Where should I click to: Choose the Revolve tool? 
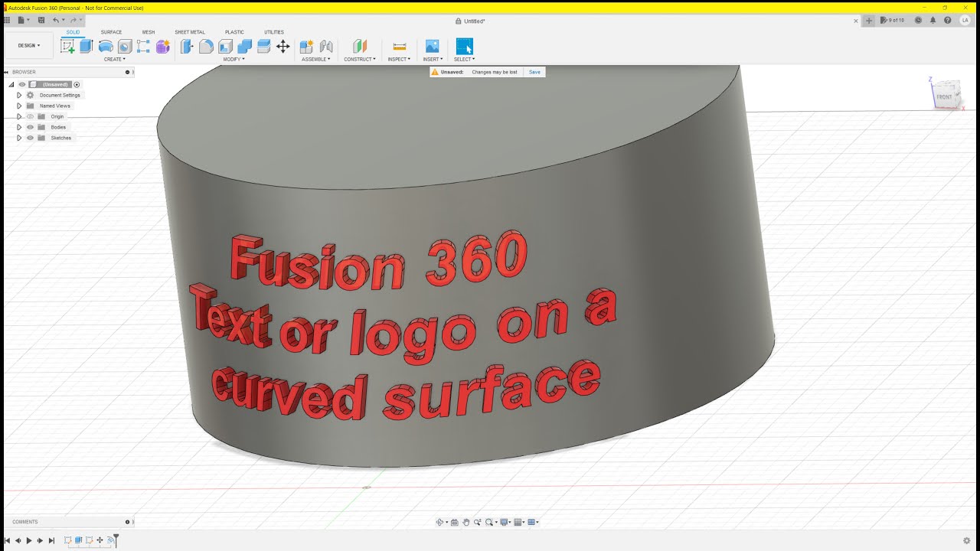tap(106, 47)
